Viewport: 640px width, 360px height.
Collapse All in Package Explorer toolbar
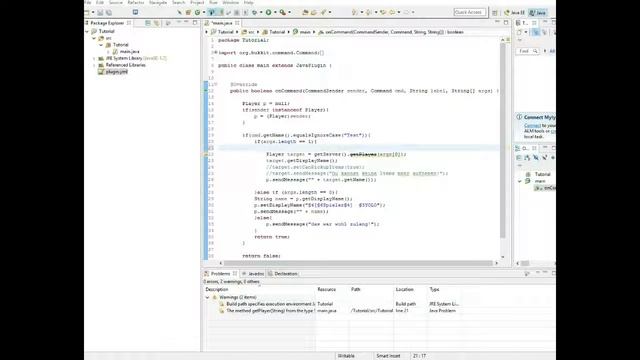[x=148, y=23]
